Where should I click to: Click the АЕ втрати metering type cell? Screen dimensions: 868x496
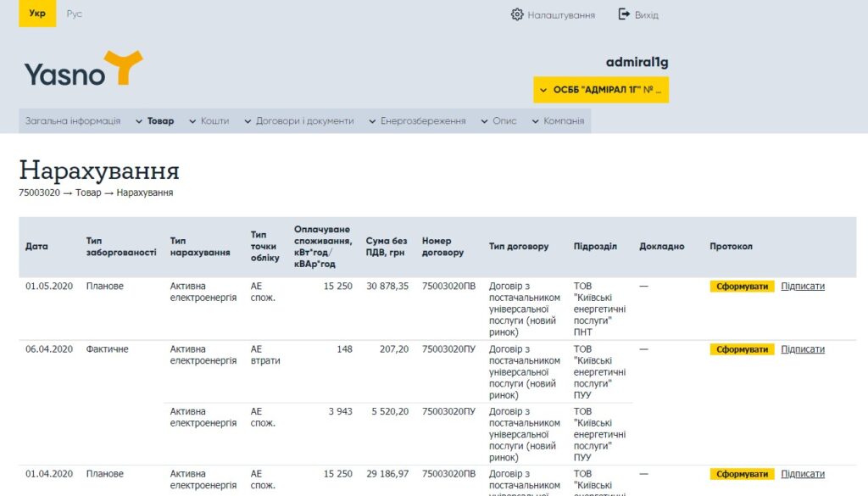(265, 355)
